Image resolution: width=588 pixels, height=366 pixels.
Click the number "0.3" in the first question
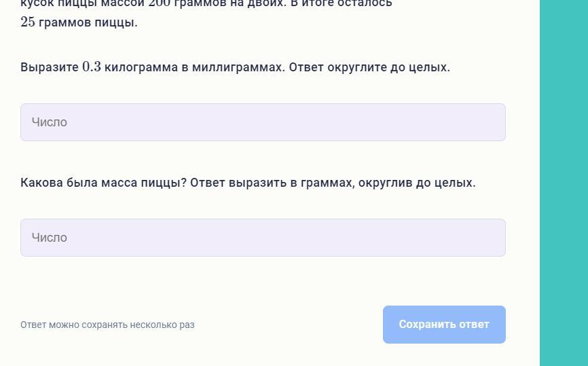(x=92, y=67)
